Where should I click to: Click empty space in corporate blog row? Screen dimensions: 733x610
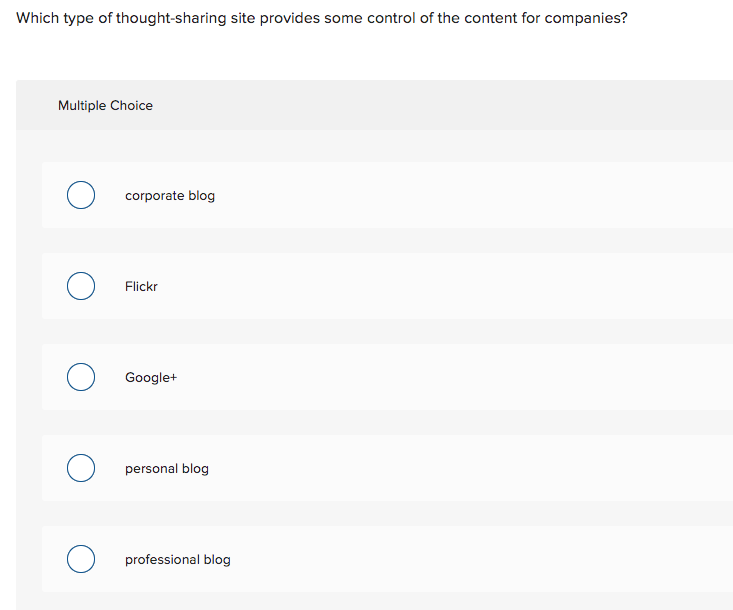coord(467,195)
